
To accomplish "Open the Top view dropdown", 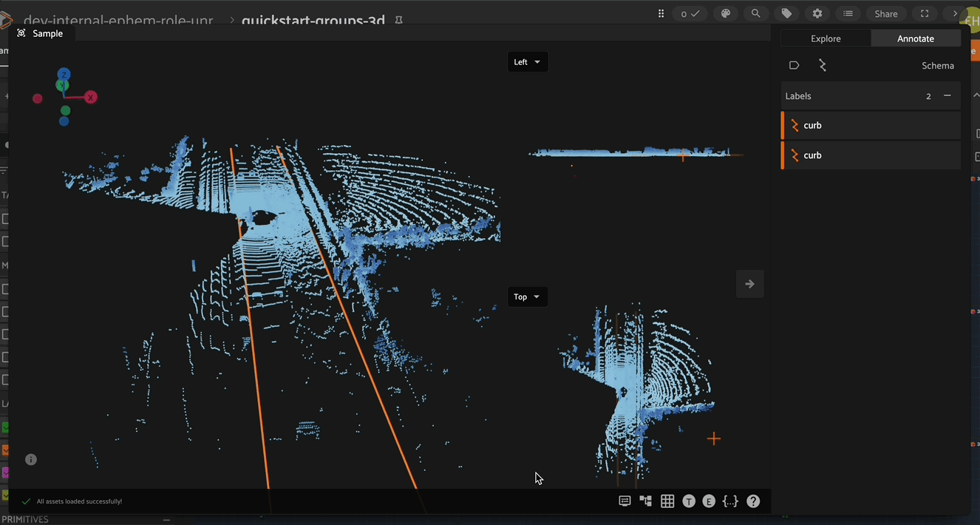I will click(527, 297).
